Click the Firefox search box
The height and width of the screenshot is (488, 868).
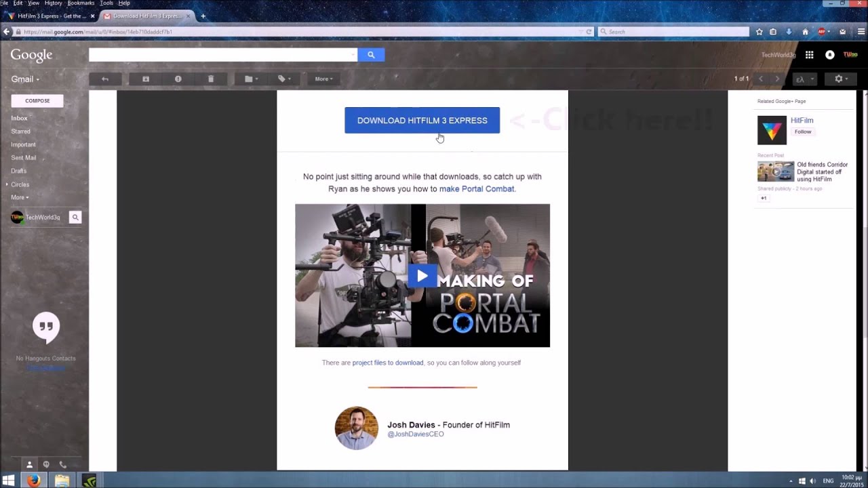pyautogui.click(x=673, y=32)
